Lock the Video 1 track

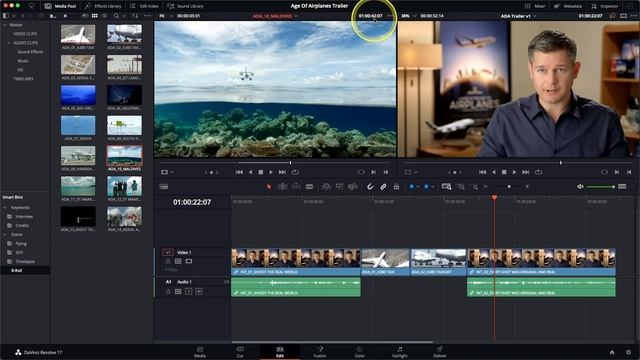tap(168, 261)
